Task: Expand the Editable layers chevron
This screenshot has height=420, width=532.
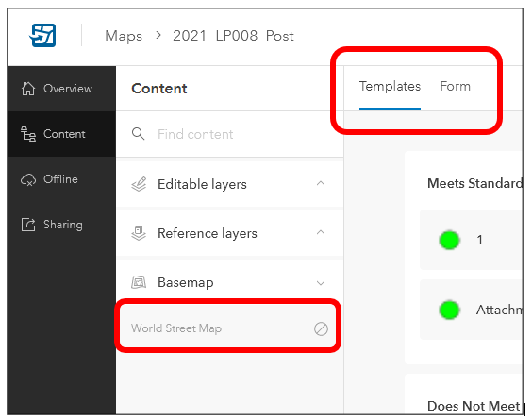Action: pos(321,184)
